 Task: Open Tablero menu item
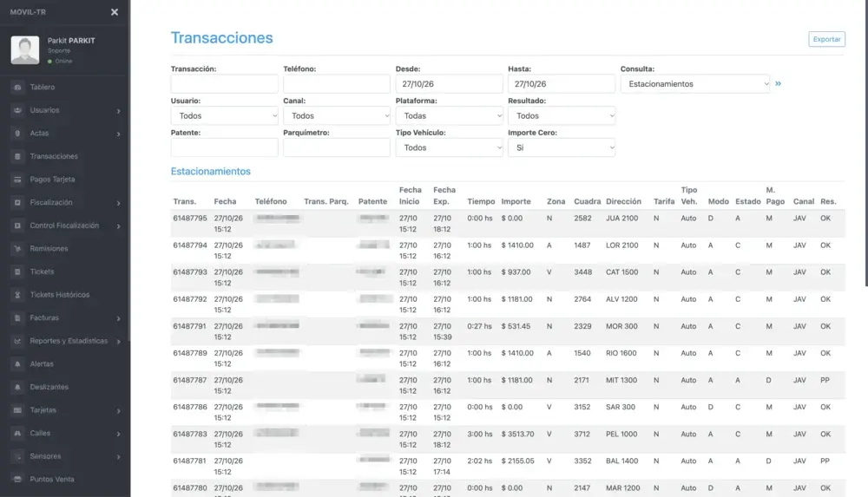point(42,87)
